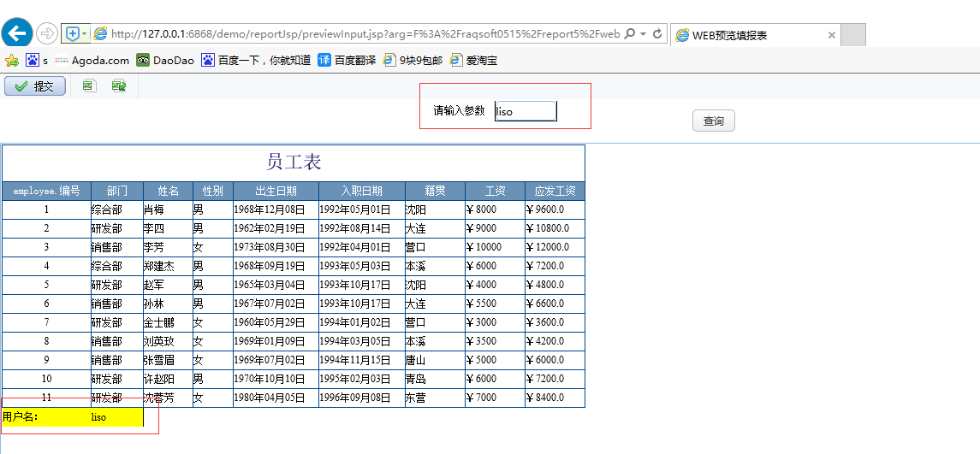Click the salary cell ￥3000
This screenshot has height=454, width=980.
(495, 322)
